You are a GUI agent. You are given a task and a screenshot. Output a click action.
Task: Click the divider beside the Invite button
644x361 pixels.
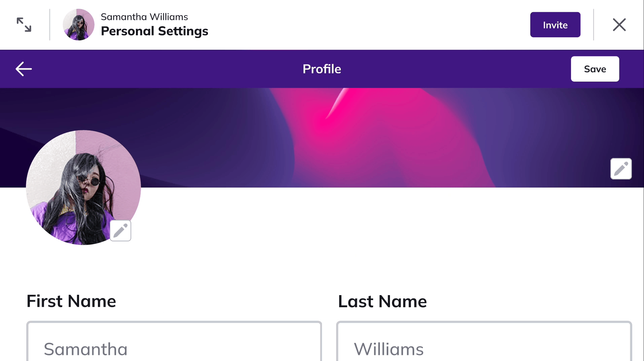594,25
